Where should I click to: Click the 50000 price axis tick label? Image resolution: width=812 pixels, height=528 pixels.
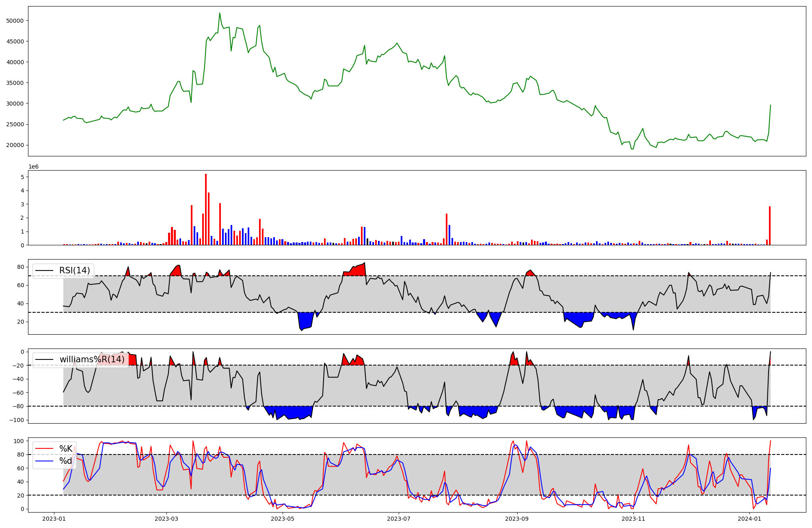pos(16,21)
